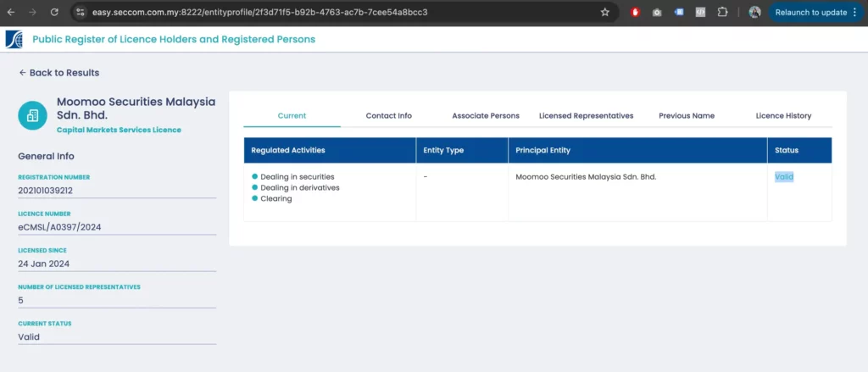Screen dimensions: 868x372
Task: View the Licensed Representatives tab
Action: point(587,116)
